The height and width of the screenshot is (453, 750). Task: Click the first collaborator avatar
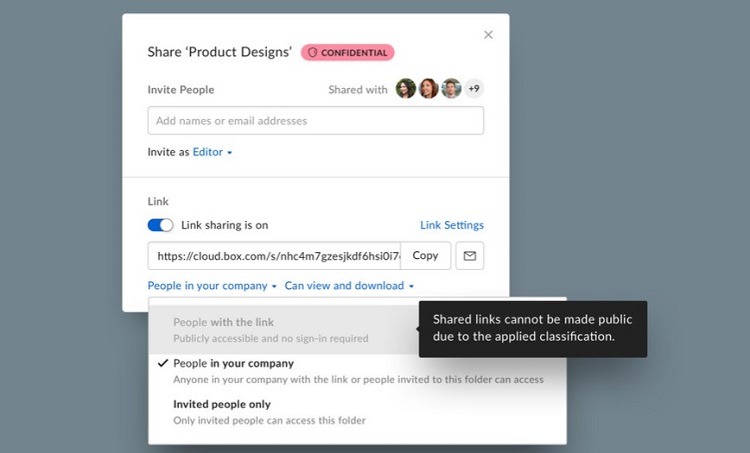click(406, 88)
